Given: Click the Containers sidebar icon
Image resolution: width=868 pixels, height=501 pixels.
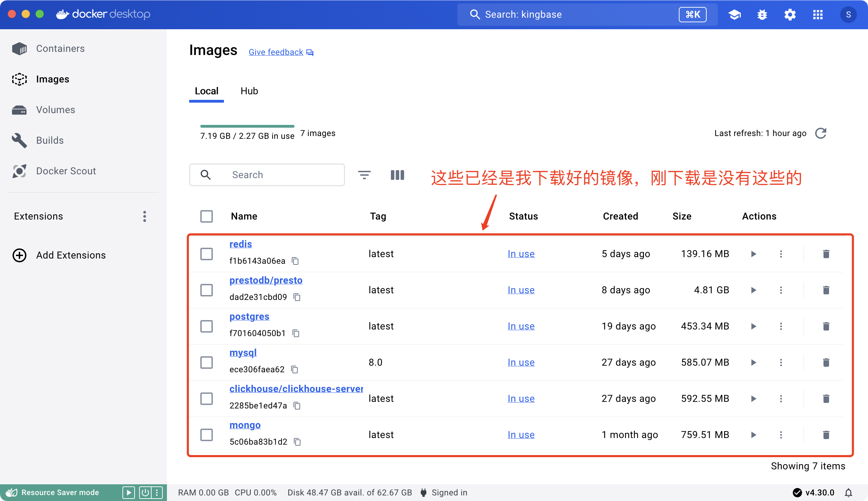Looking at the screenshot, I should point(21,49).
